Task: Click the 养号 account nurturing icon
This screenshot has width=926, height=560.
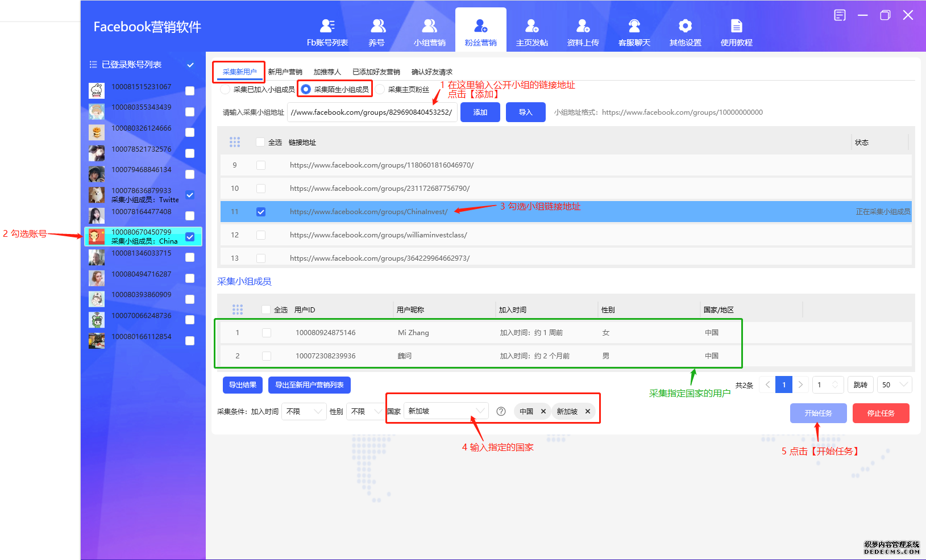Action: (x=377, y=26)
